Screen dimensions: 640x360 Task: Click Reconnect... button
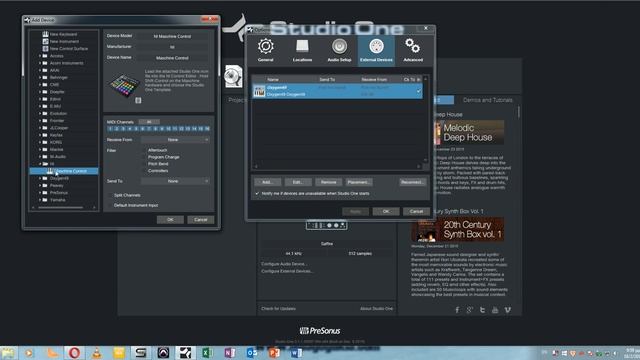pos(412,182)
